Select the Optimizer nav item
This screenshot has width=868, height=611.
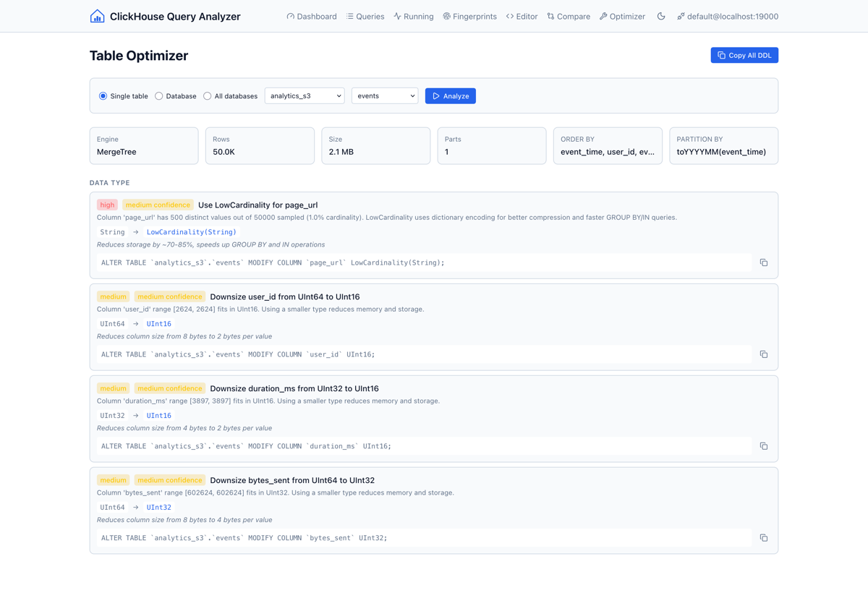coord(622,16)
